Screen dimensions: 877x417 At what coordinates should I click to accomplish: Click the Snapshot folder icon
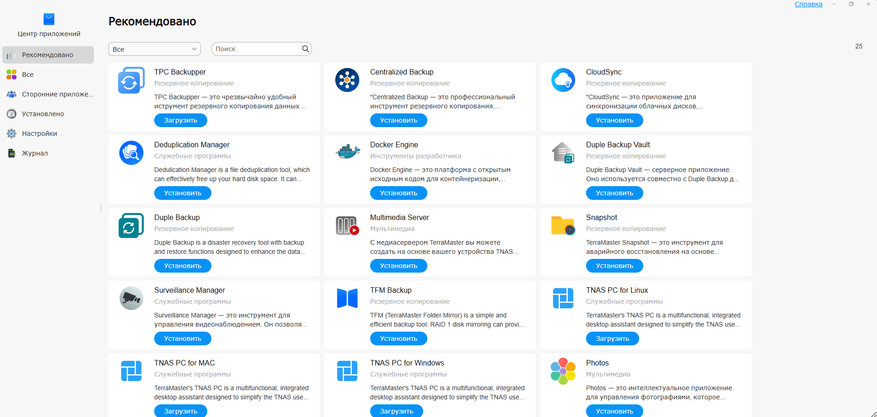pos(563,225)
